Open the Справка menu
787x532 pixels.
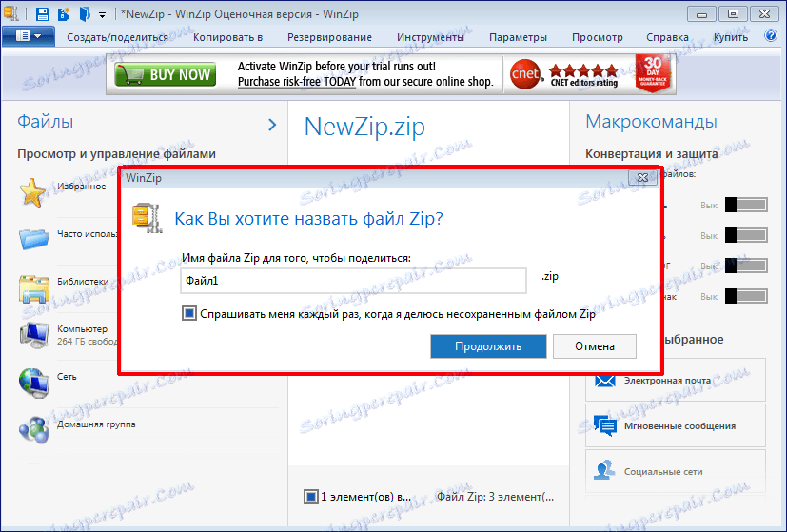tap(667, 37)
